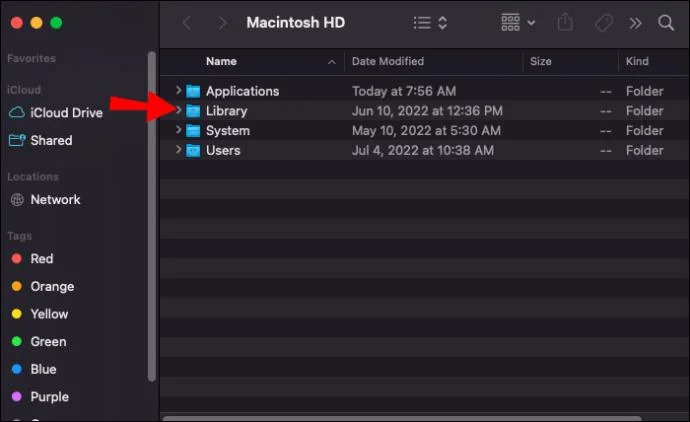
Task: Filter by the Orange tag label
Action: (x=52, y=286)
